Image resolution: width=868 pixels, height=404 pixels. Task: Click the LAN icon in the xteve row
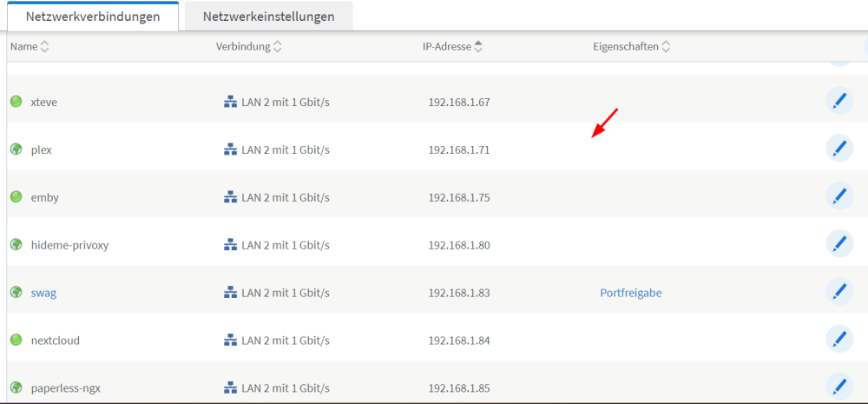pyautogui.click(x=230, y=102)
